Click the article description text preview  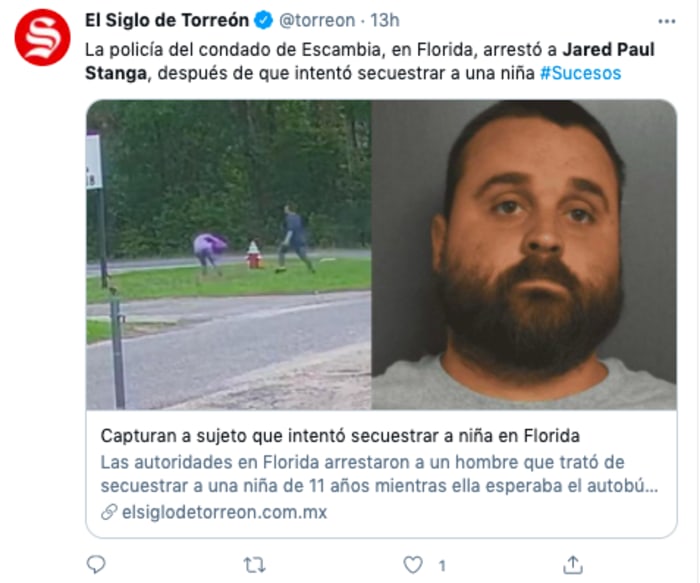[379, 474]
